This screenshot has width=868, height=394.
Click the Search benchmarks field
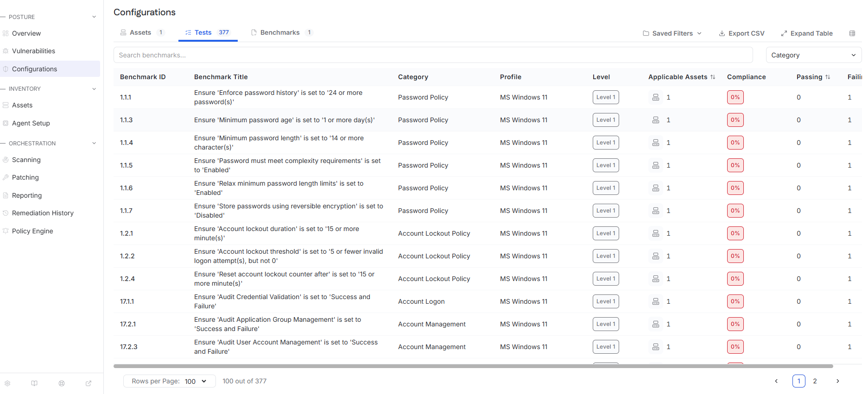433,55
